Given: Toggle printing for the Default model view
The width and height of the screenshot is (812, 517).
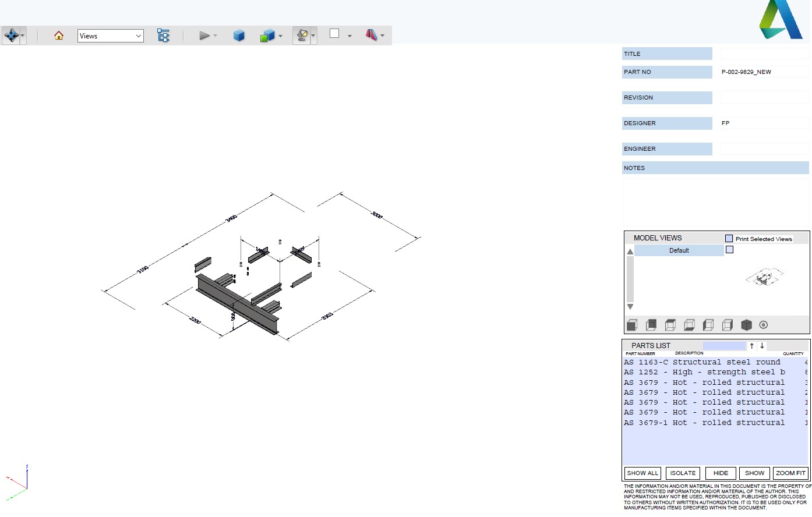Looking at the screenshot, I should coord(730,249).
